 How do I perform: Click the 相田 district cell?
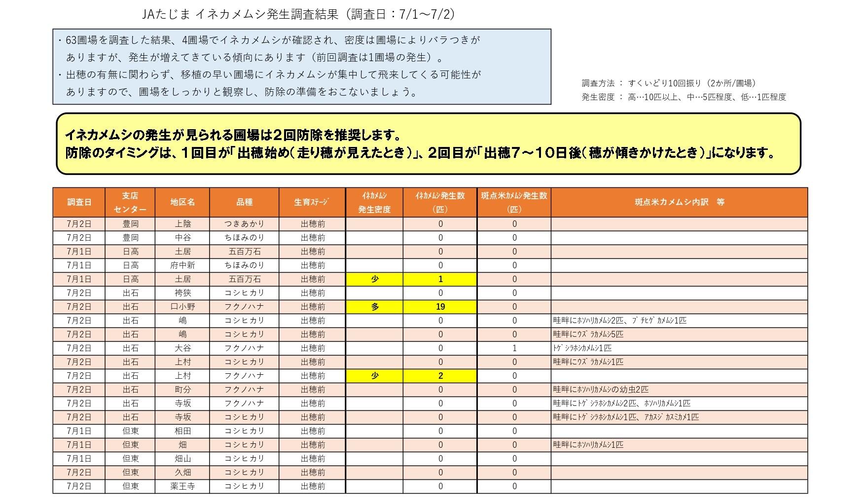tap(182, 431)
